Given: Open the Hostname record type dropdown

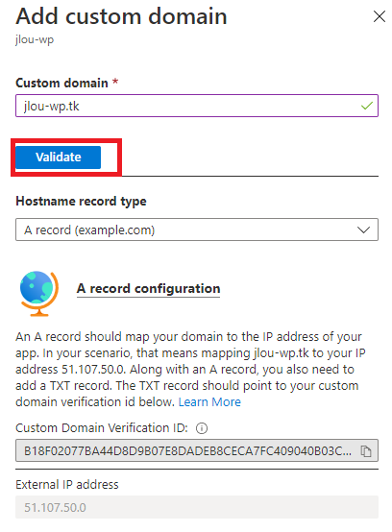Looking at the screenshot, I should click(197, 230).
